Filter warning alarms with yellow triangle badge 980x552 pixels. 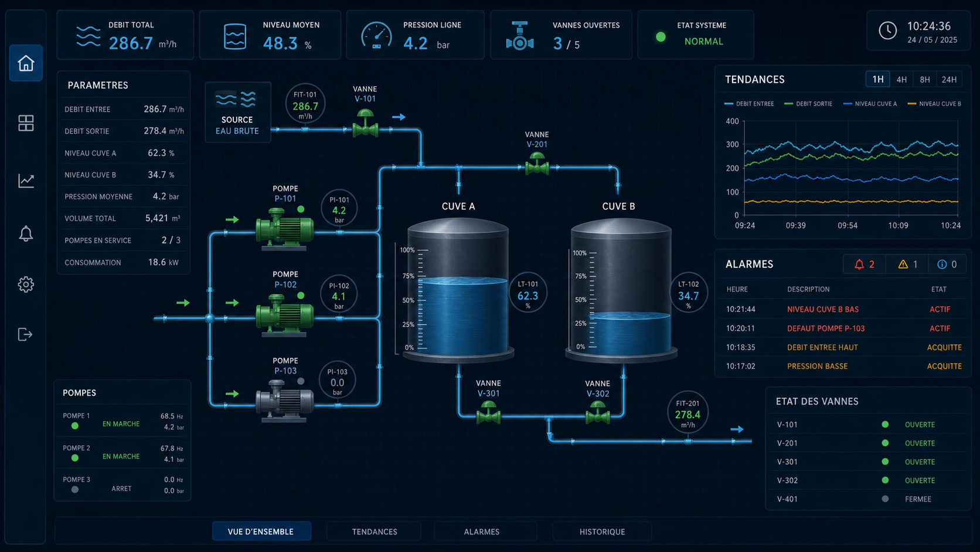(907, 265)
